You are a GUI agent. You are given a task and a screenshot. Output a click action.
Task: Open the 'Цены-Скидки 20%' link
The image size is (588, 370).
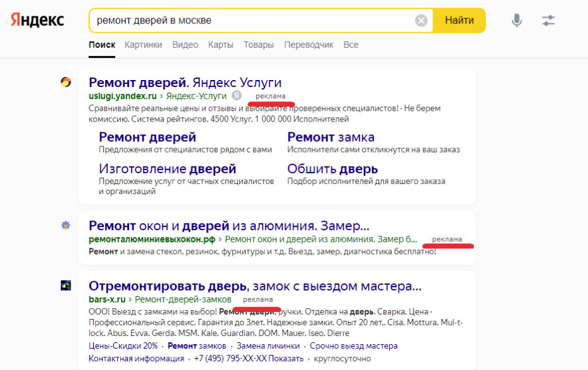(x=123, y=345)
